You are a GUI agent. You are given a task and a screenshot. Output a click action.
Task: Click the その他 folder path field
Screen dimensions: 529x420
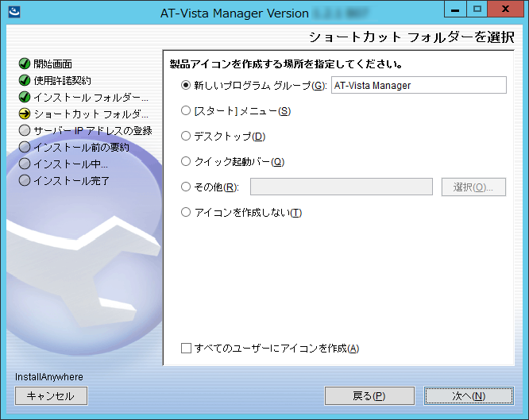342,187
